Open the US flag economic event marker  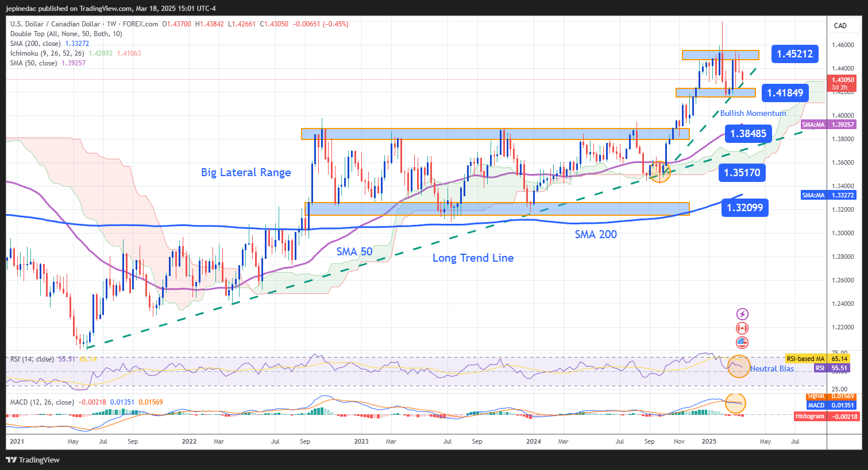tap(742, 343)
